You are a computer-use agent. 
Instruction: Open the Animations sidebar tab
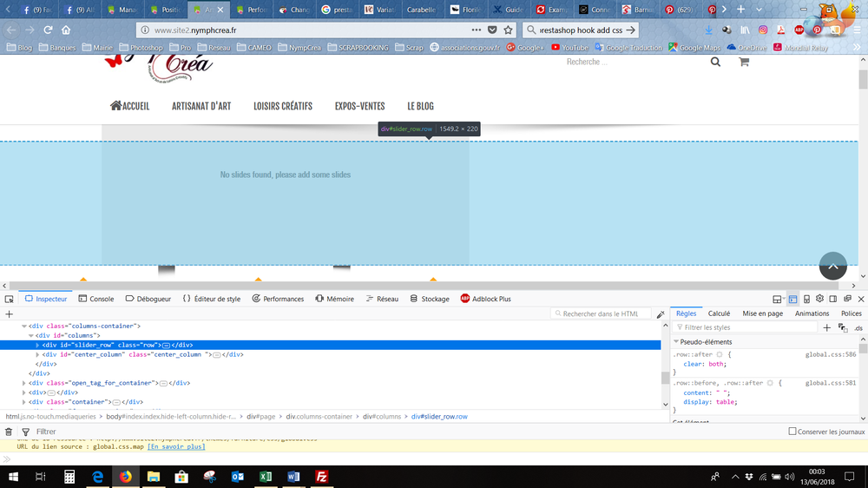[x=812, y=313]
